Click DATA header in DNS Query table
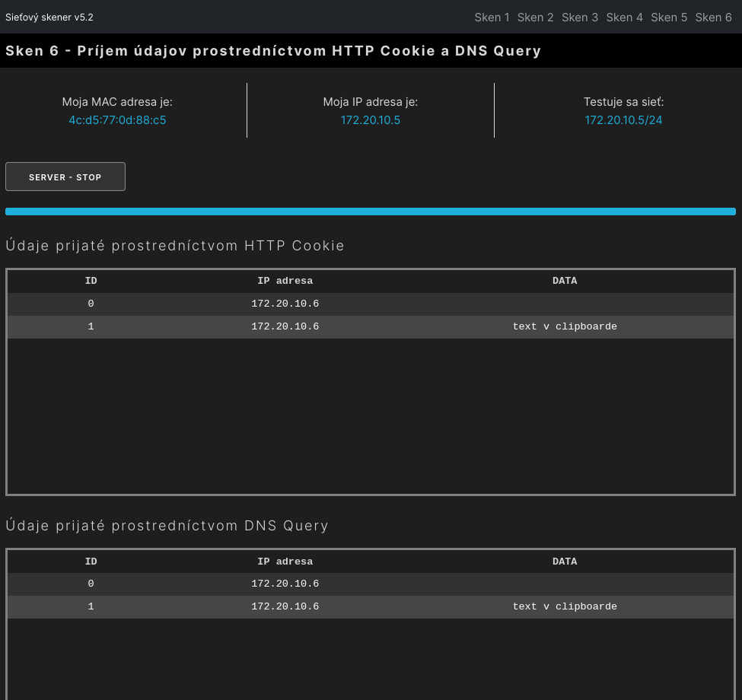 tap(565, 562)
